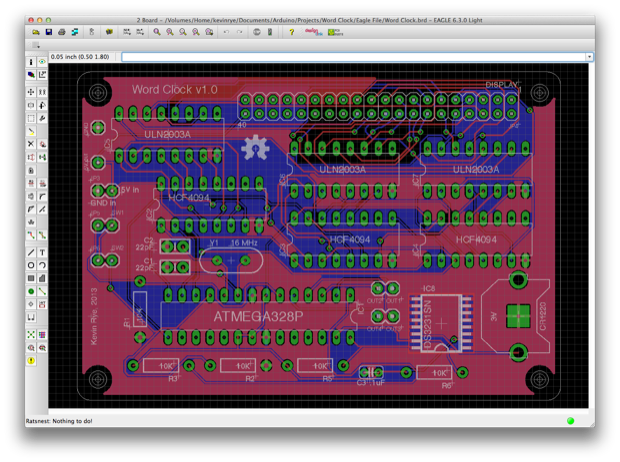Zoom to fit the board

click(x=157, y=32)
